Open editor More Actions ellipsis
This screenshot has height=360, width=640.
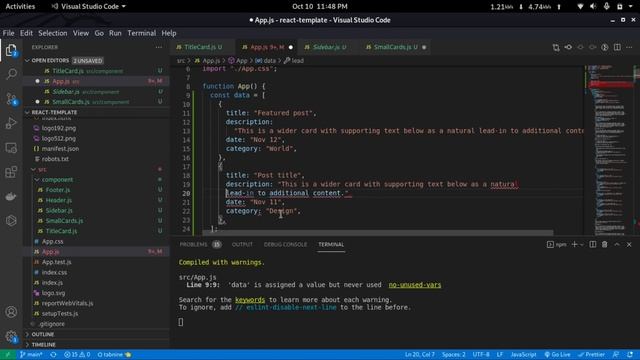point(629,47)
